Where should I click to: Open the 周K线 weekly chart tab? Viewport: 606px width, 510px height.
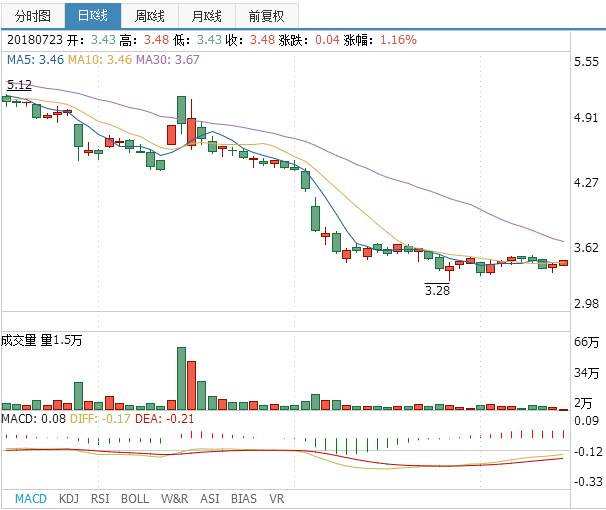coord(151,16)
